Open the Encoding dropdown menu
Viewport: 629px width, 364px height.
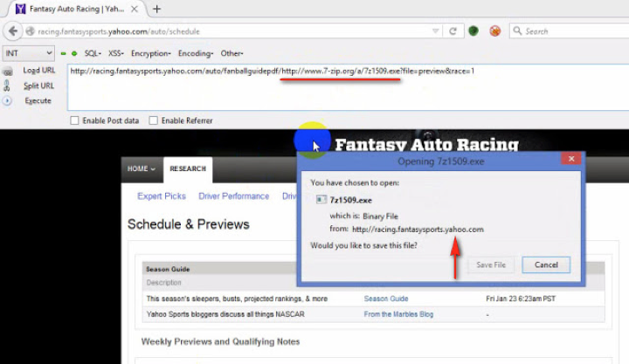pos(195,53)
